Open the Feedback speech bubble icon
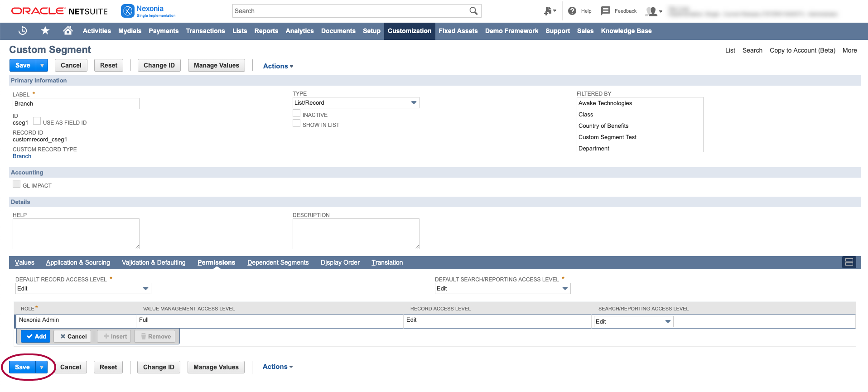This screenshot has width=868, height=392. tap(606, 11)
